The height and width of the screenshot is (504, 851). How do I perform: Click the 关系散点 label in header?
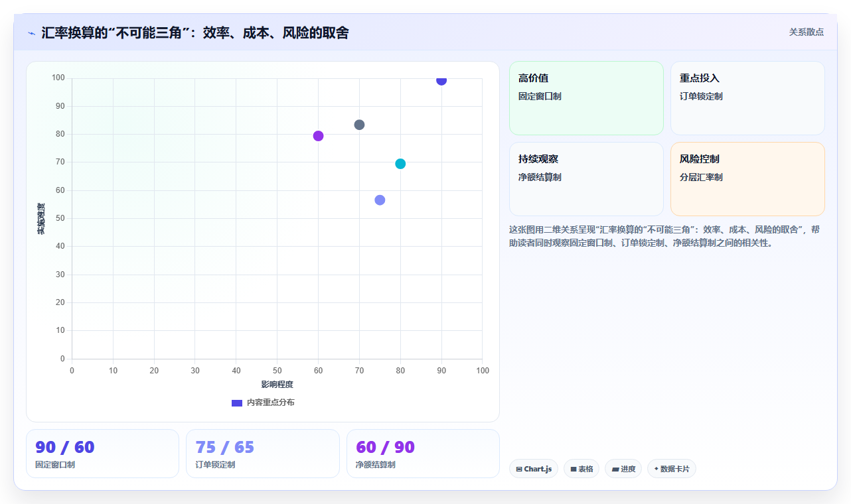(806, 32)
